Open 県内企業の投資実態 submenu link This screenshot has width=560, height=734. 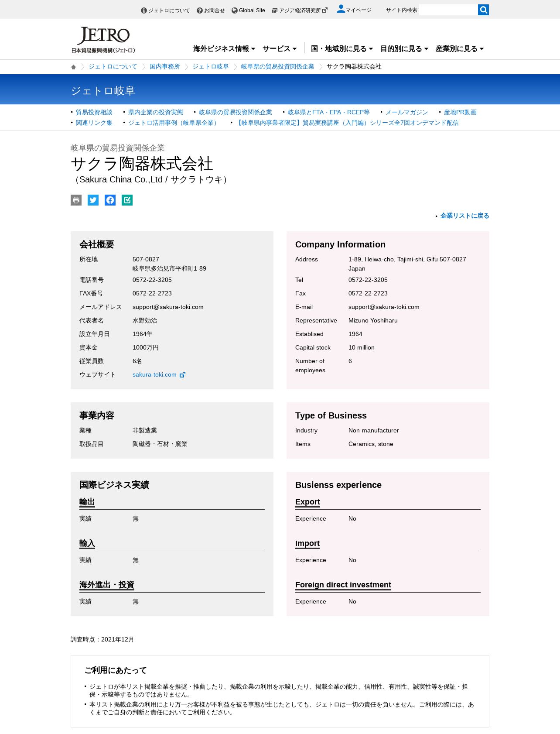[x=156, y=113]
